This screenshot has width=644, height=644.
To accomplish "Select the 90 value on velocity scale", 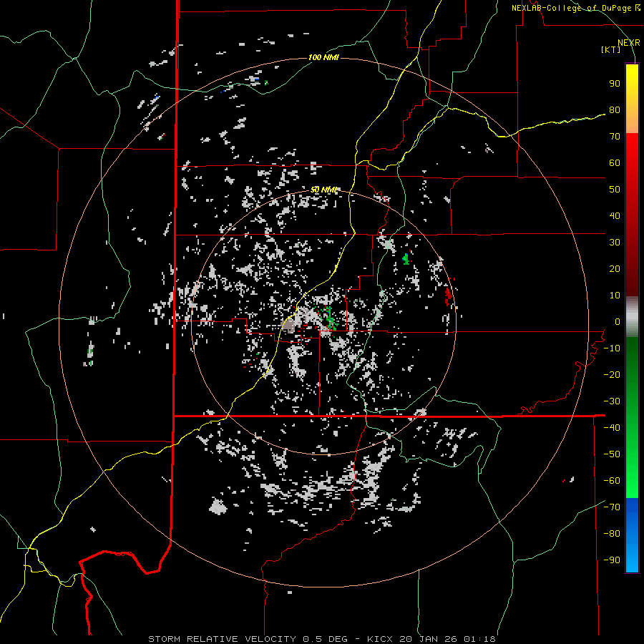I will [615, 84].
